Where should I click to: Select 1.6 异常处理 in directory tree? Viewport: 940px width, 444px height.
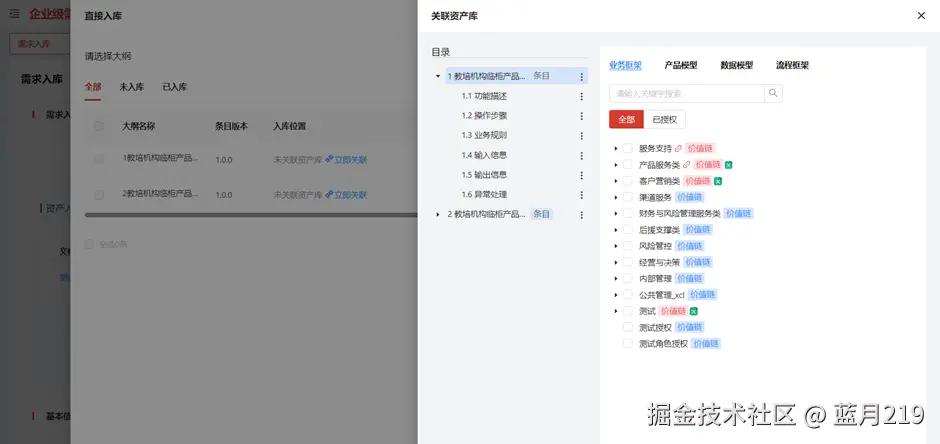[484, 195]
